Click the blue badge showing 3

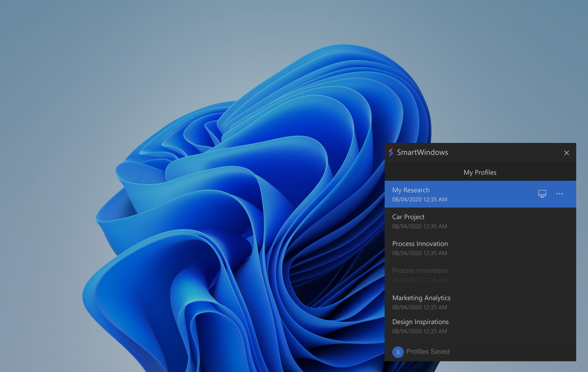coord(398,352)
